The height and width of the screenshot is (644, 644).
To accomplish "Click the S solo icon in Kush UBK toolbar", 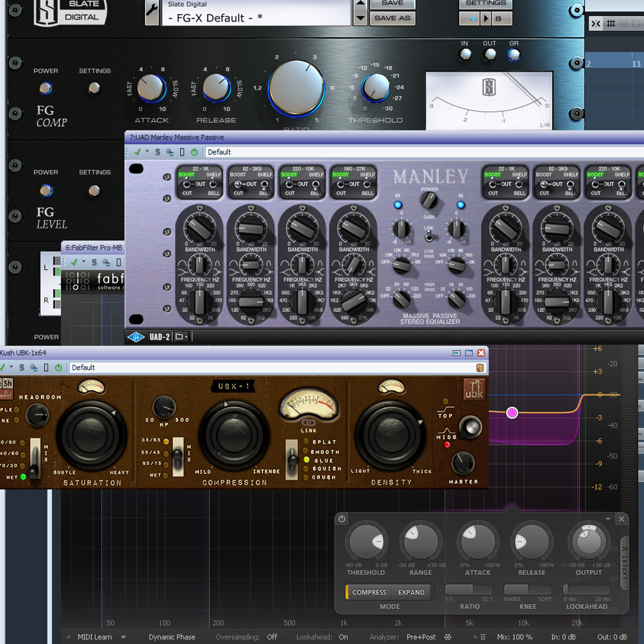I will click(x=21, y=368).
